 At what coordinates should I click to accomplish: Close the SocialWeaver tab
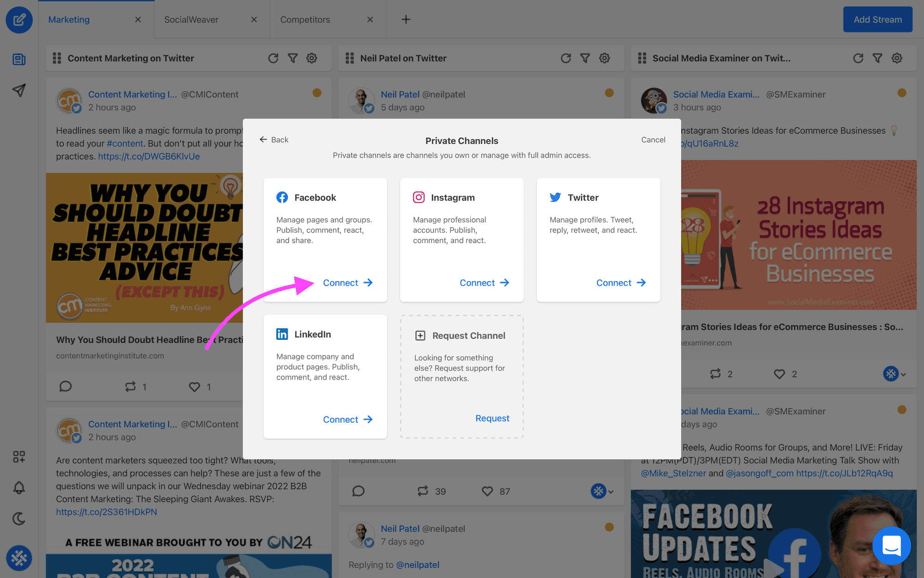(254, 19)
